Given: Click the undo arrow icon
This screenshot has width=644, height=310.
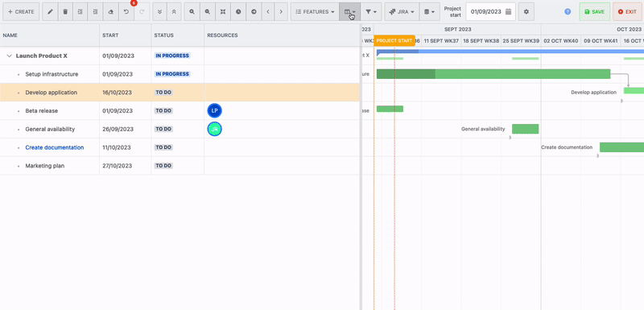Looking at the screenshot, I should coord(126,12).
